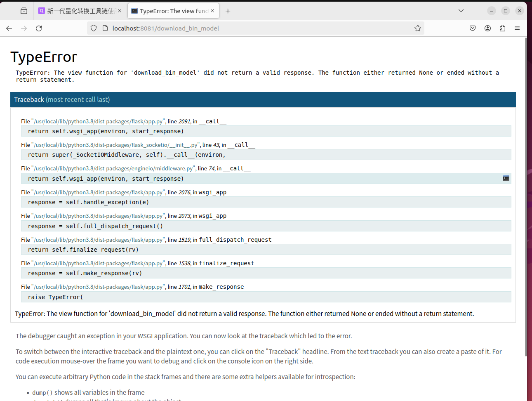Go forward to next page
532x401 pixels.
(x=24, y=28)
